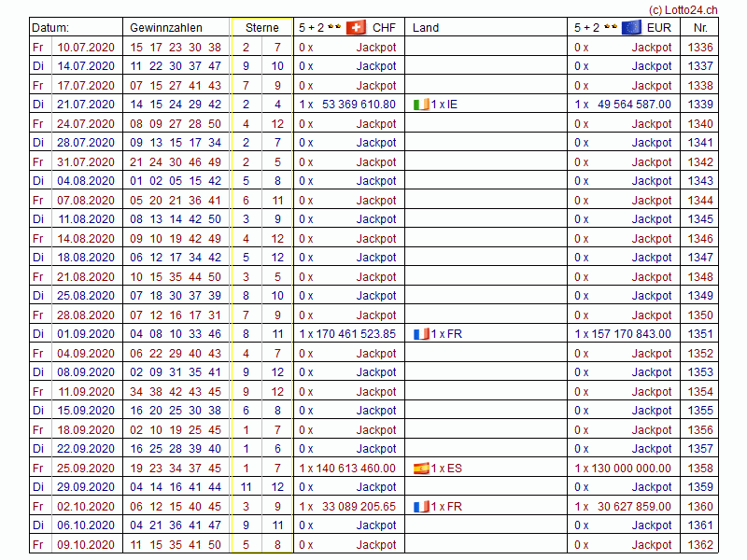The height and width of the screenshot is (560, 747).
Task: Click the stars icon in EUR header
Action: coord(610,27)
